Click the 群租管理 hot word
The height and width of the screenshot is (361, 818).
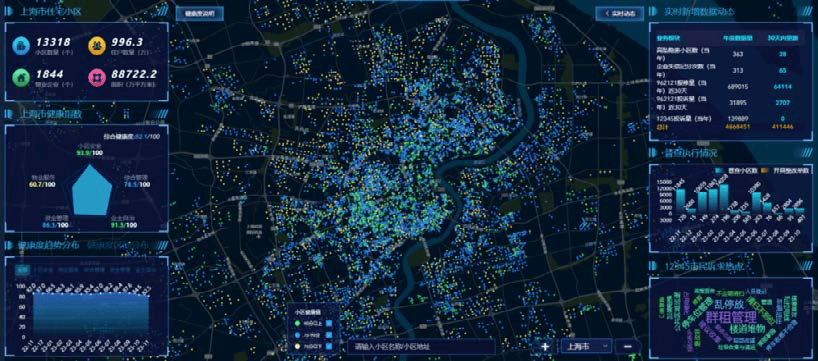click(730, 318)
